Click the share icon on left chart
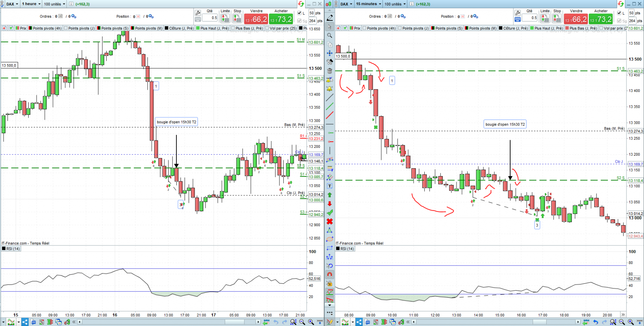 (x=25, y=322)
